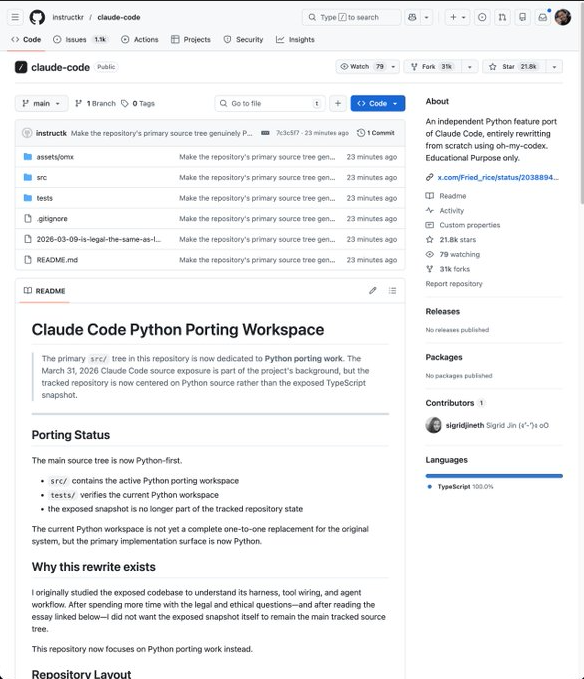Open the README outline list icon

[x=392, y=291]
